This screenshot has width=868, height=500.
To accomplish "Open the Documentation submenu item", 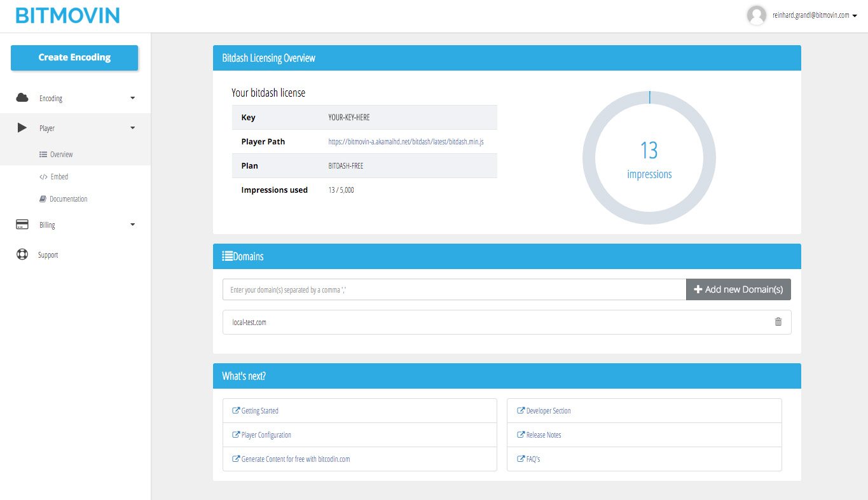I will [69, 199].
